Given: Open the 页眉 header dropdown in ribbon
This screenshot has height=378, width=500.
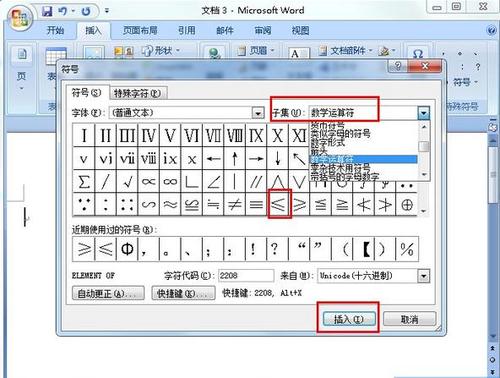Looking at the screenshot, I should coord(256,51).
